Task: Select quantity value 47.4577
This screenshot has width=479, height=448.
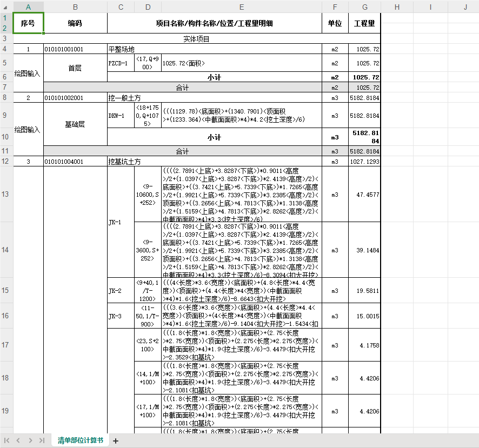Action: click(x=364, y=194)
